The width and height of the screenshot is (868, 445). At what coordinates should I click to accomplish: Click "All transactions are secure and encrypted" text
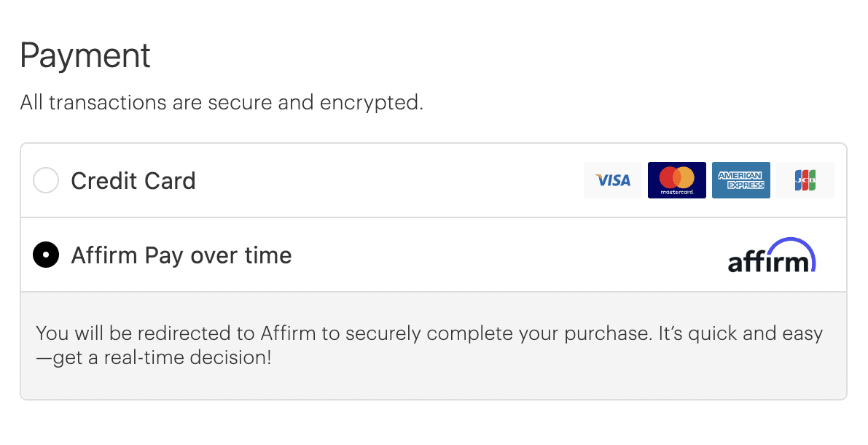(222, 103)
